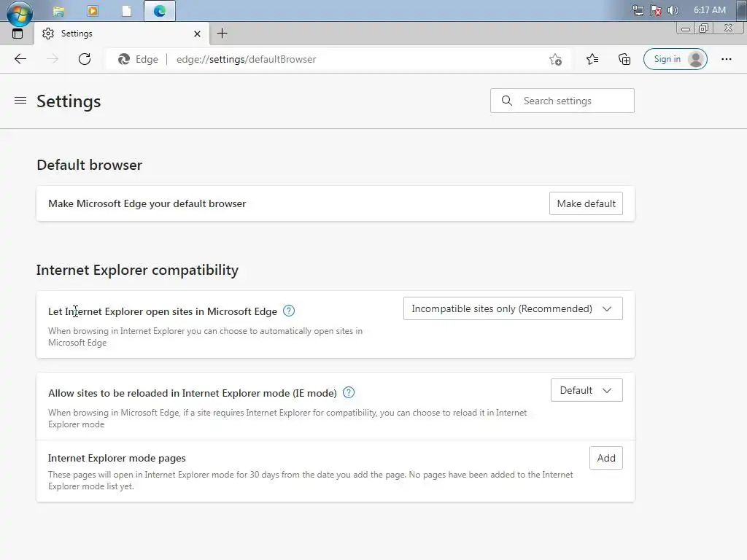This screenshot has height=560, width=747.
Task: Show help for Let Internet Explorer open sites
Action: pyautogui.click(x=289, y=311)
